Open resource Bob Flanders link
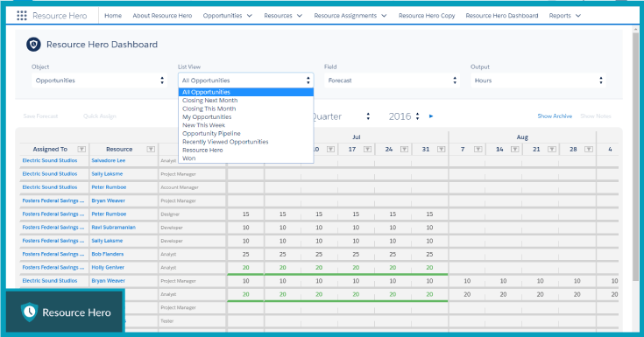 pyautogui.click(x=108, y=254)
